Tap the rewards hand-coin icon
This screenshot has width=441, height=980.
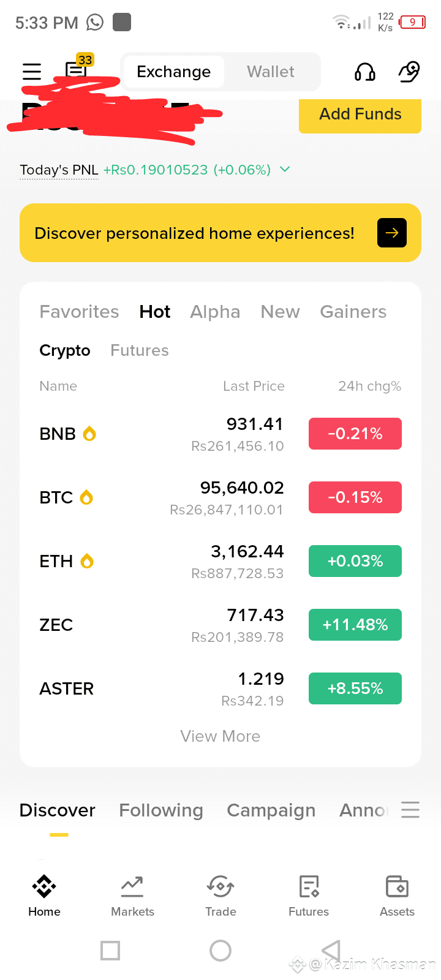409,72
